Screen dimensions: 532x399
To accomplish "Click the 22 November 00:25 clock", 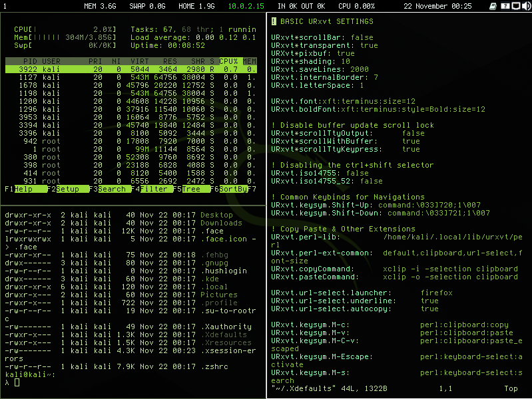I will [x=437, y=6].
